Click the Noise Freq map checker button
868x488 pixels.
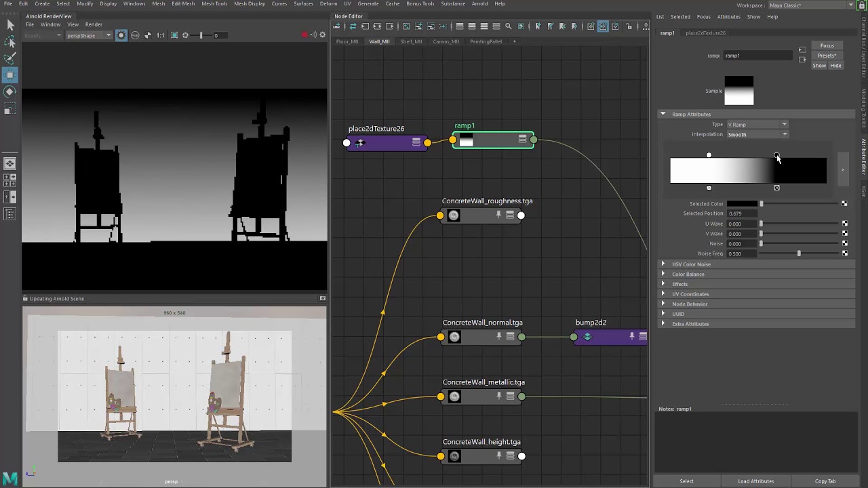click(844, 253)
